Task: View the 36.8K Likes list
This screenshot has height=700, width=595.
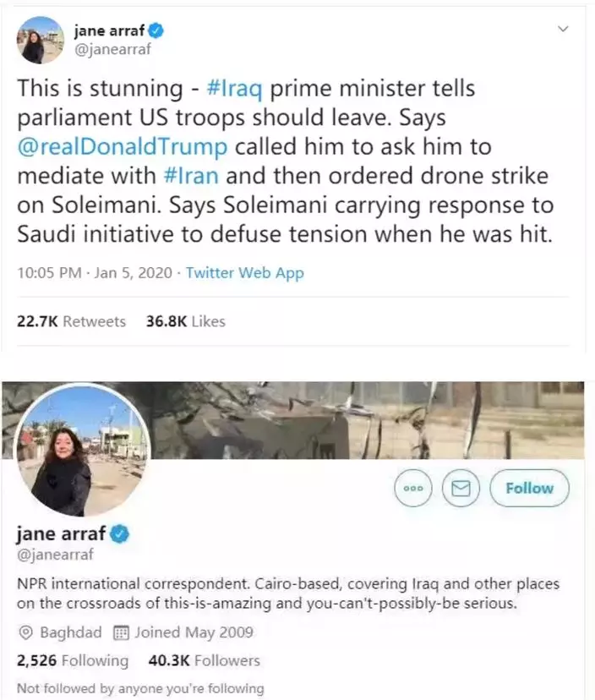Action: (x=185, y=321)
